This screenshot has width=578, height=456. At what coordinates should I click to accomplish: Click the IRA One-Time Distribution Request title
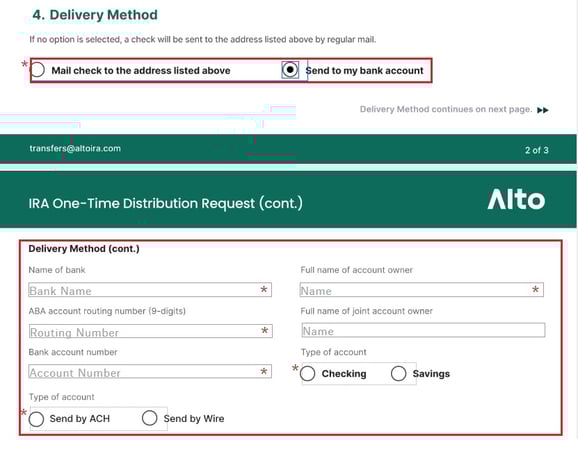click(x=166, y=203)
